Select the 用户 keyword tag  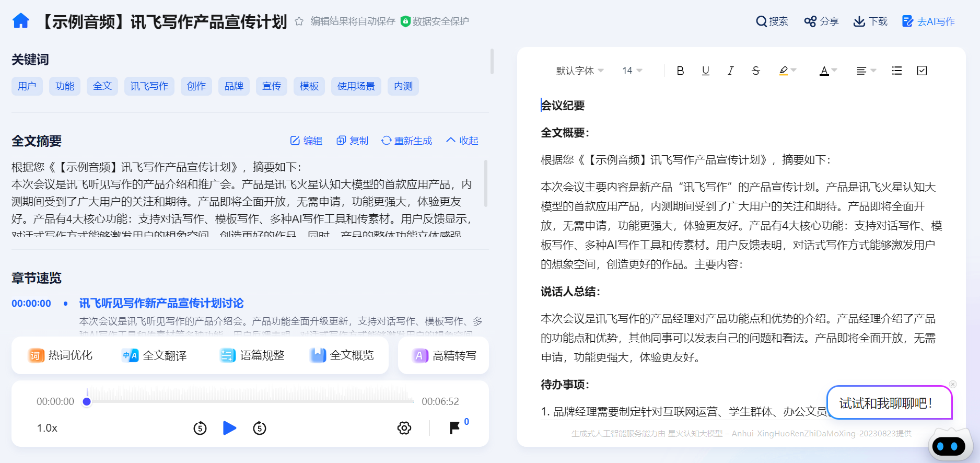pos(27,86)
